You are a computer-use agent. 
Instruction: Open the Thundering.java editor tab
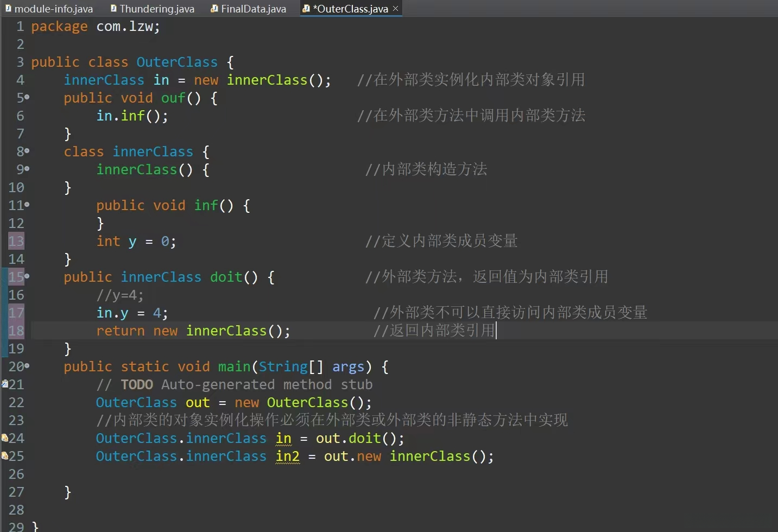[x=153, y=9]
